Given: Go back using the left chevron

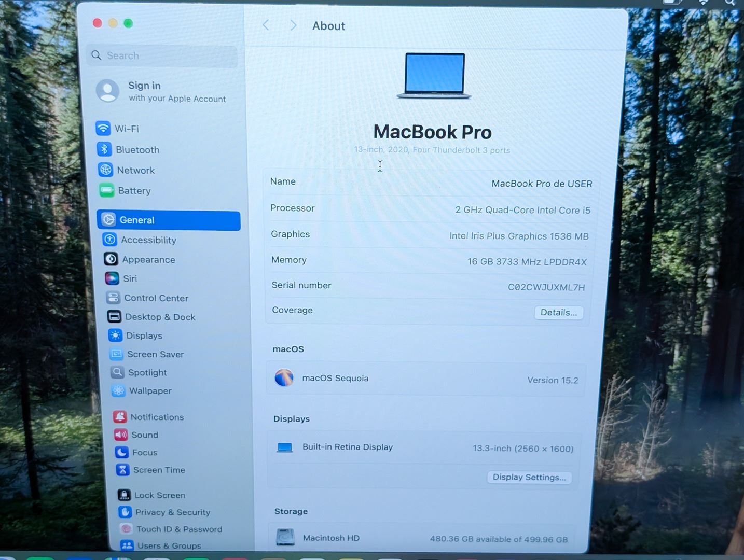Looking at the screenshot, I should tap(266, 25).
